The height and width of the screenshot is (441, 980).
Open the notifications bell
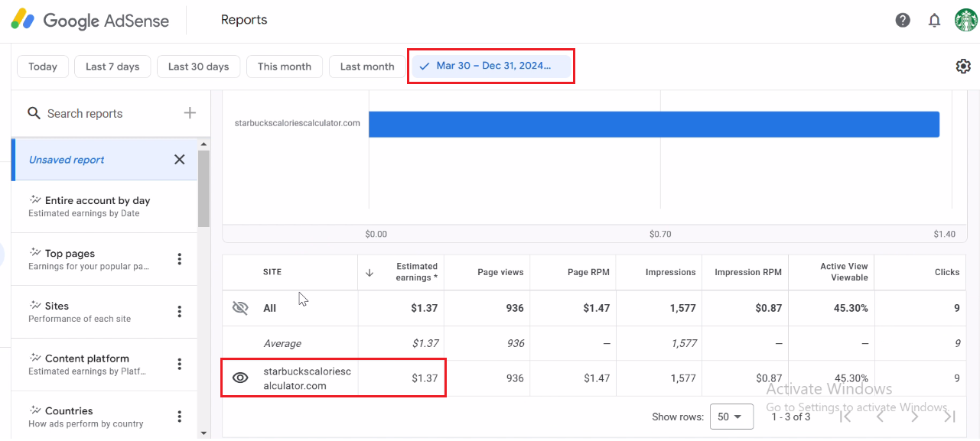coord(934,21)
